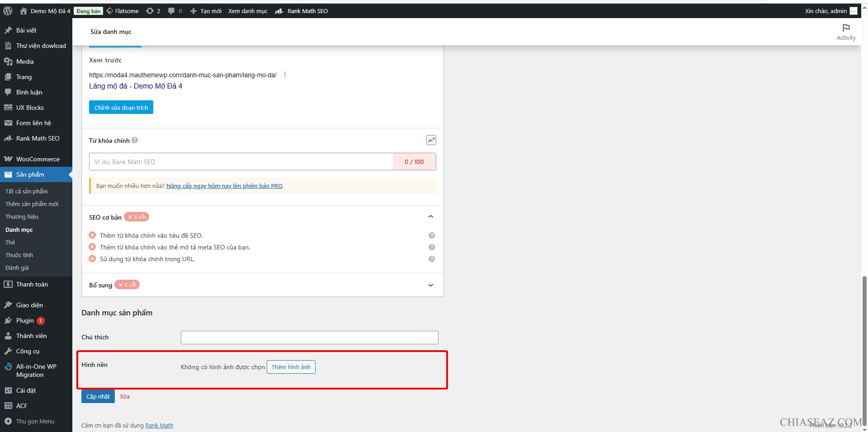The image size is (868, 432).
Task: Open Tạo mới menu in admin bar
Action: coord(206,11)
